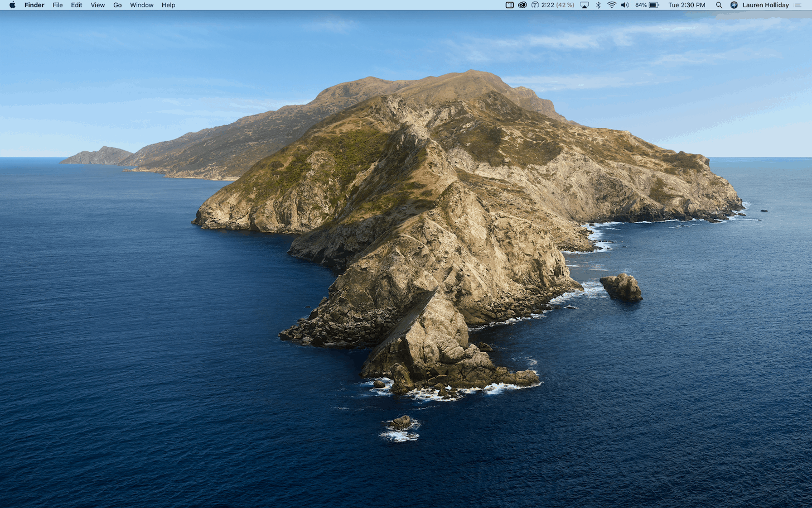
Task: Open the keyboard viewer menu bar icon
Action: click(x=509, y=5)
